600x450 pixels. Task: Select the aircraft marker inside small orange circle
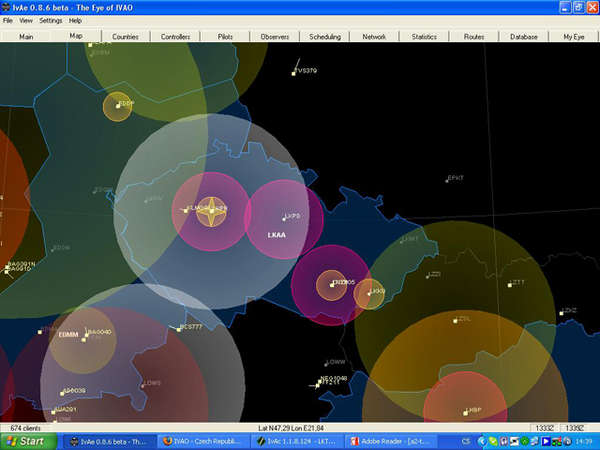pos(332,285)
